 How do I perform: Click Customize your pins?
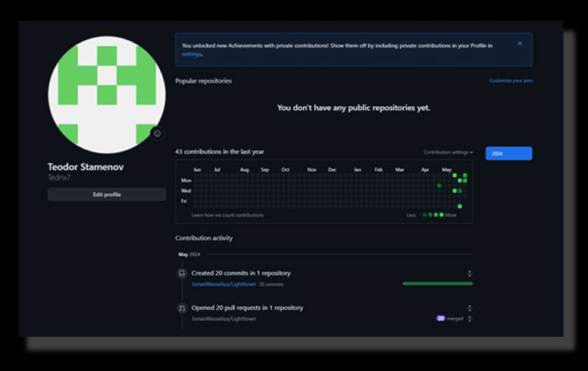510,80
